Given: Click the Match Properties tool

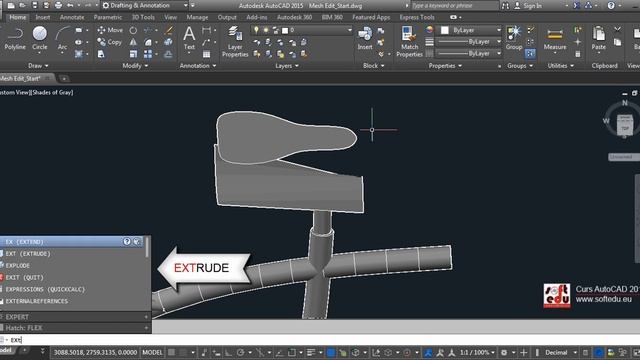Looking at the screenshot, I should point(409,41).
